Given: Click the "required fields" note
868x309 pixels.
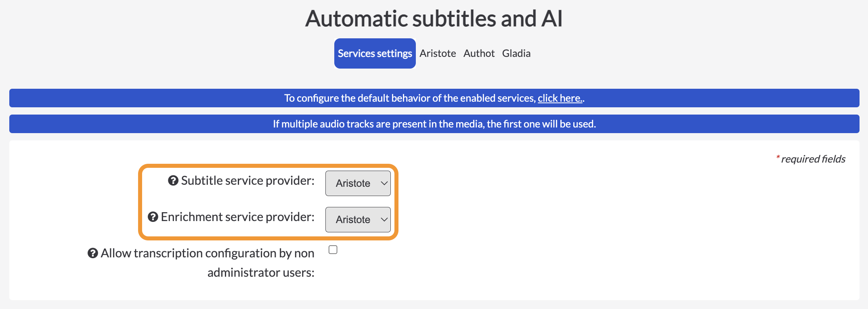Looking at the screenshot, I should click(811, 159).
